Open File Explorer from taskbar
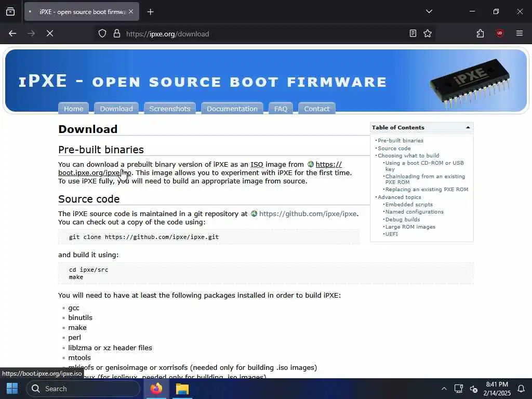This screenshot has width=532, height=399. click(182, 389)
